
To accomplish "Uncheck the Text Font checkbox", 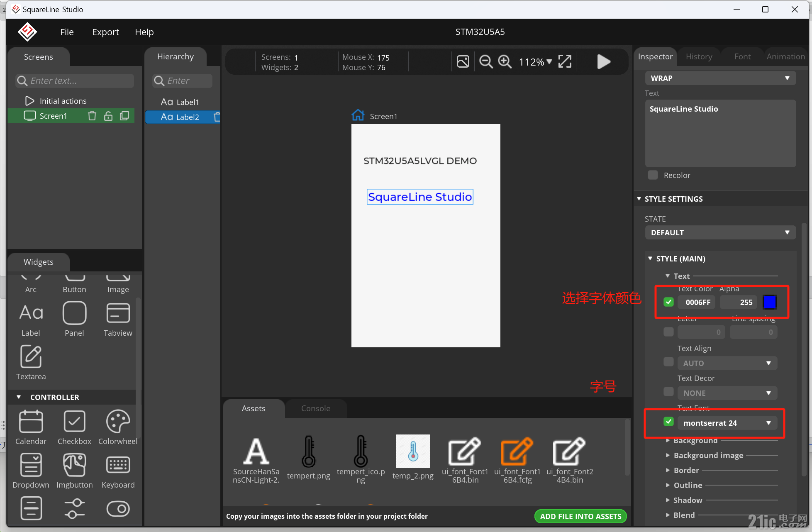I will pos(668,422).
